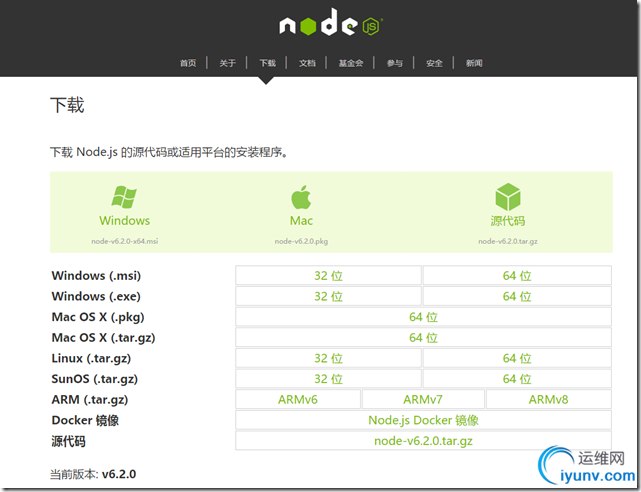Click the Node.js logo in header
Screen dimensions: 641x492
point(331,23)
